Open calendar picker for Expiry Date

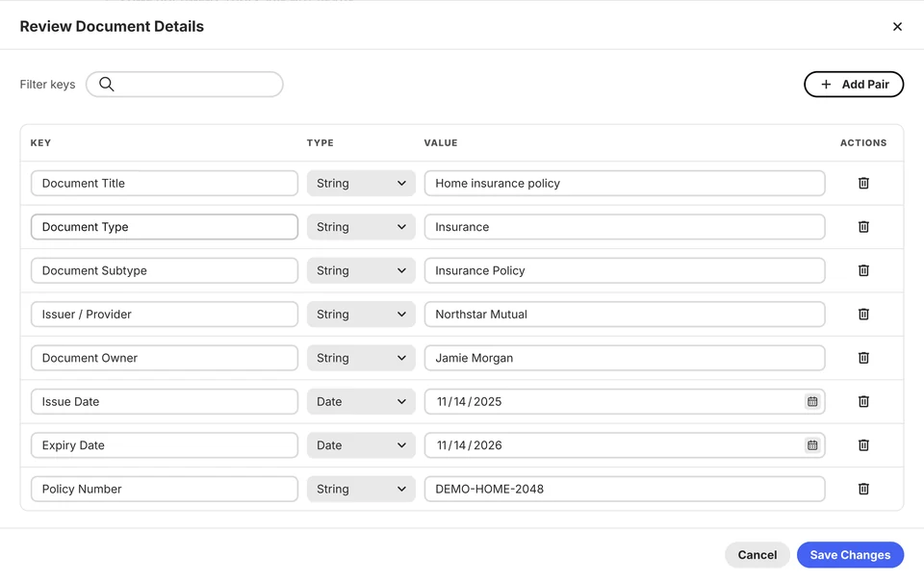(812, 445)
